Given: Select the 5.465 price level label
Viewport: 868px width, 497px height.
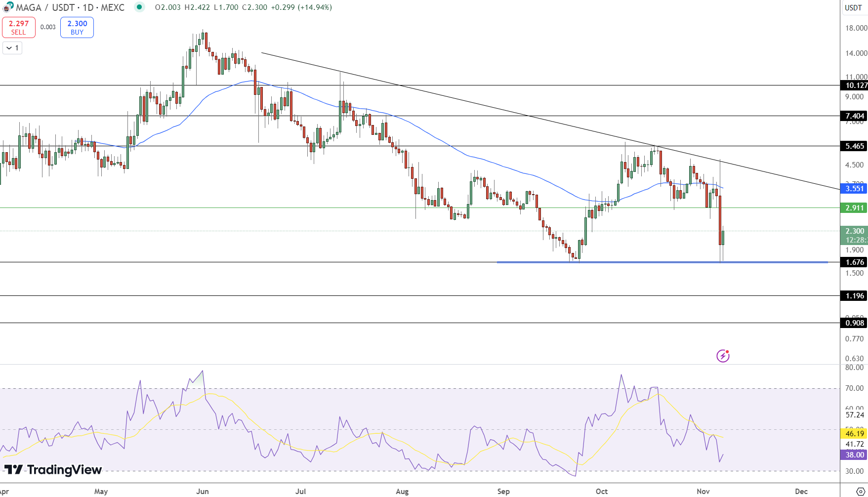Looking at the screenshot, I should click(854, 146).
